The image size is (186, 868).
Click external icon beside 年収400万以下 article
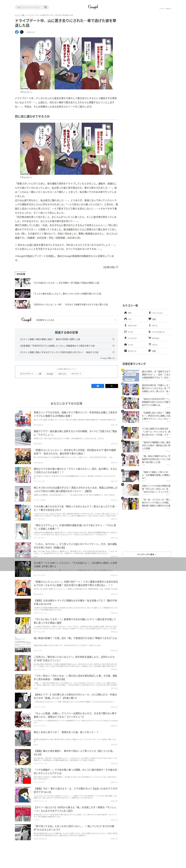pos(113,346)
